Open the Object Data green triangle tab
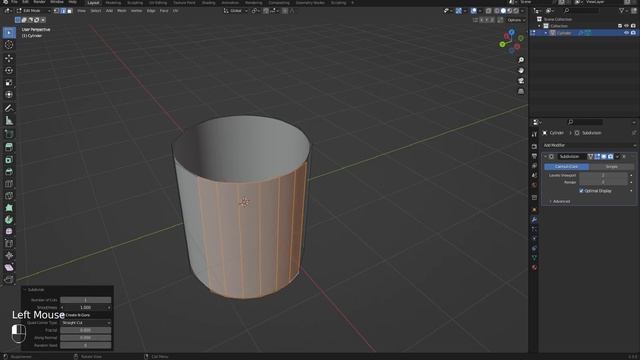This screenshot has height=360, width=640. (534, 258)
